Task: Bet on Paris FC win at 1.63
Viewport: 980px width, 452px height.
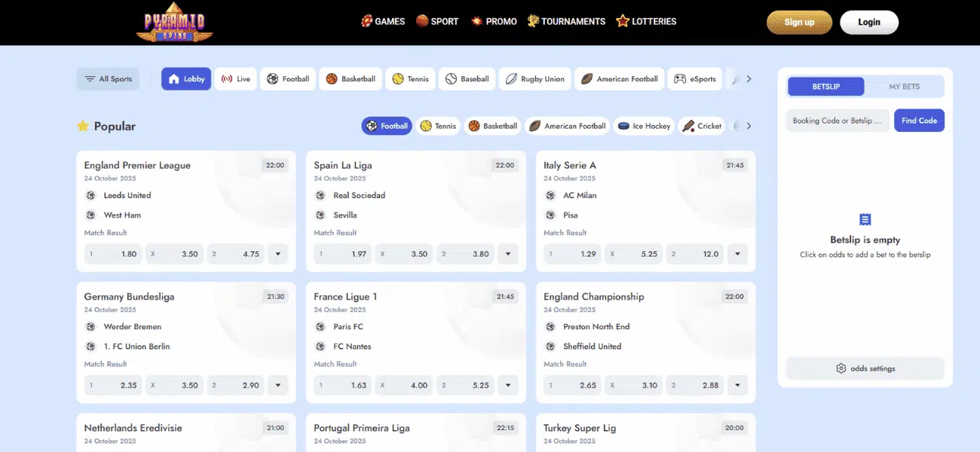Action: [343, 385]
